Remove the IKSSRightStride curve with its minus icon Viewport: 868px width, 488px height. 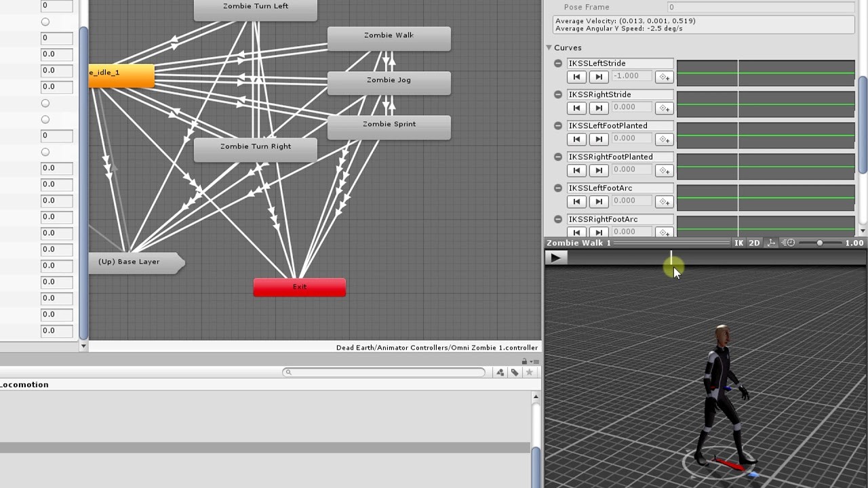tap(558, 94)
